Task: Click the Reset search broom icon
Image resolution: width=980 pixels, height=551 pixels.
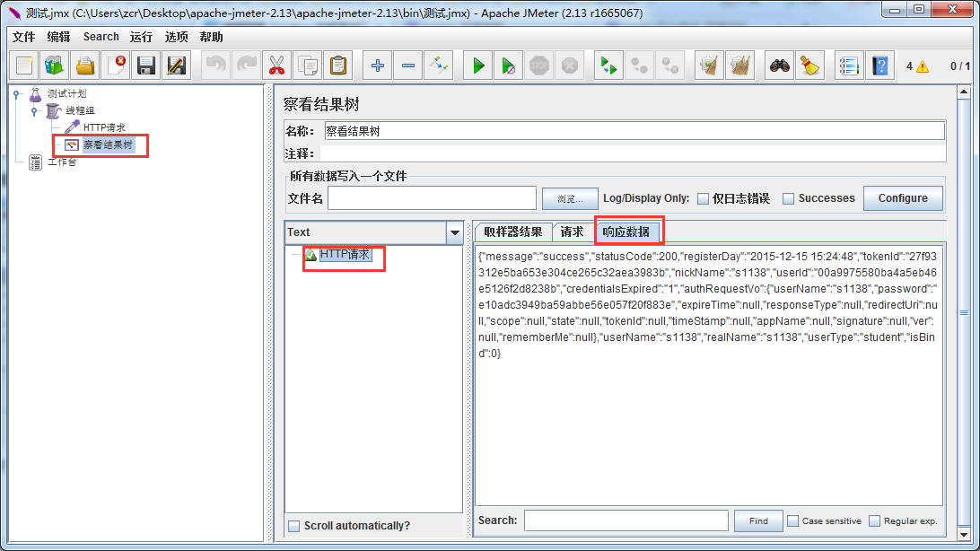Action: pyautogui.click(x=810, y=66)
